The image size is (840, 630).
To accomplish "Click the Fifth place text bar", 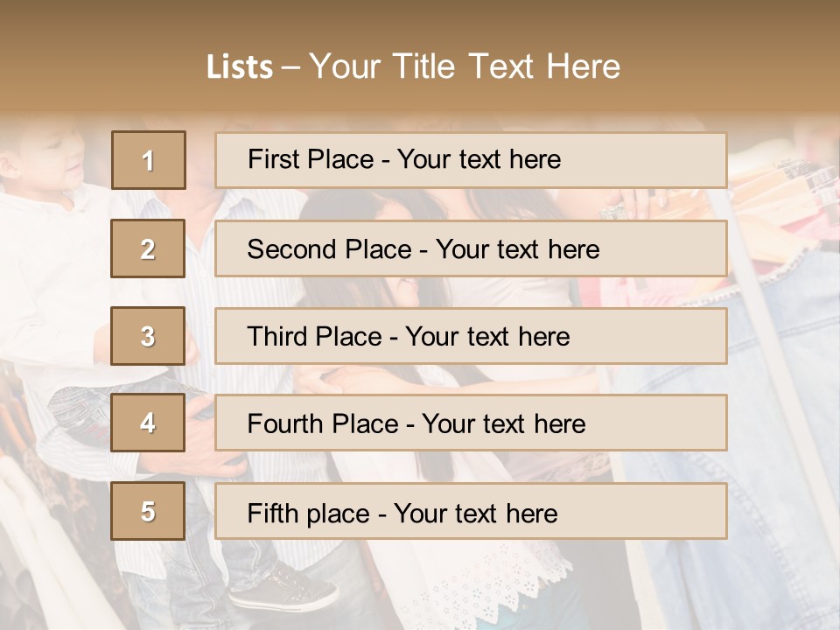I will point(471,511).
